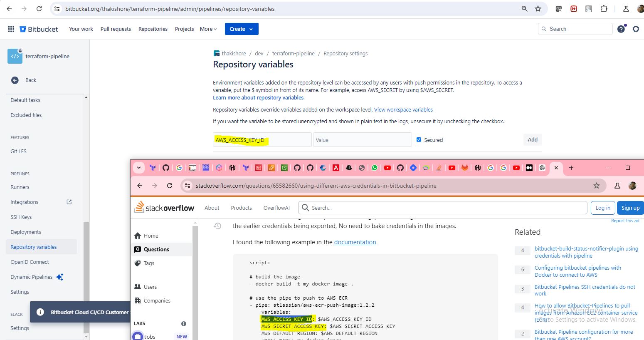This screenshot has height=340, width=644.
Task: Bookmark the Stack Overflow page with star
Action: click(x=597, y=186)
